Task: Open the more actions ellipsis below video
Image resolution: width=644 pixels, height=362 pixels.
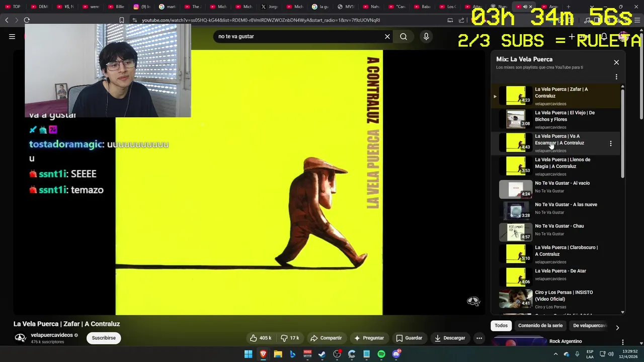Action: 479,338
